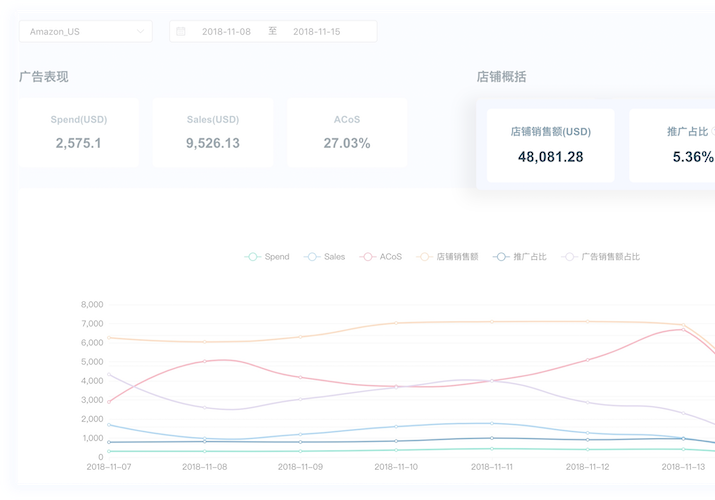Click Sales data point at 2018-11-11

pos(492,423)
